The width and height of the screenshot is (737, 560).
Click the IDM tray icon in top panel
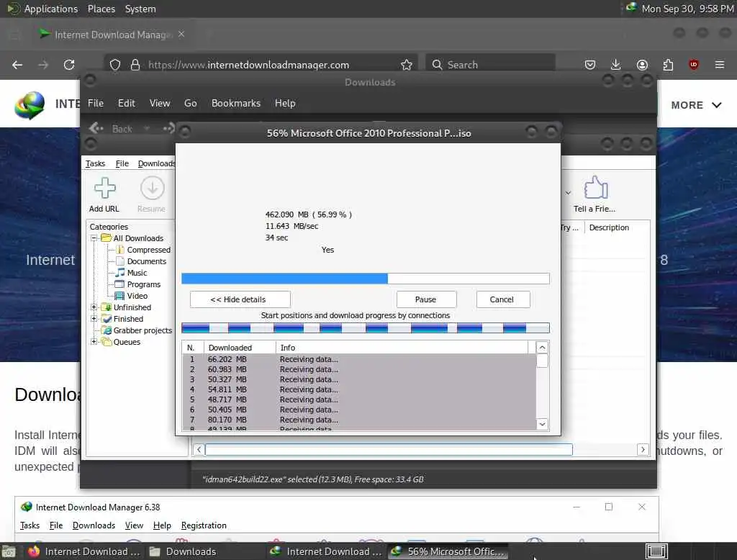(630, 7)
